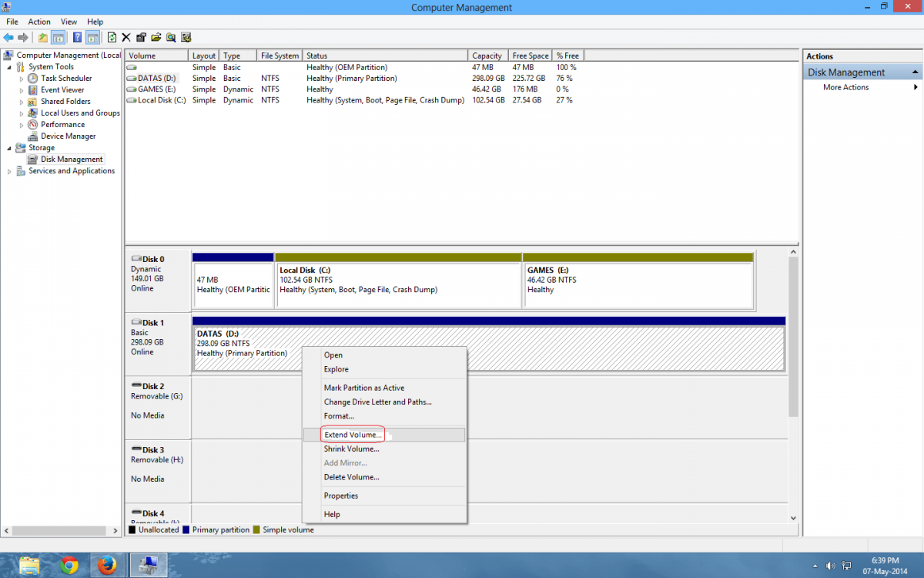
Task: Click the Back navigation arrow icon
Action: pyautogui.click(x=8, y=37)
